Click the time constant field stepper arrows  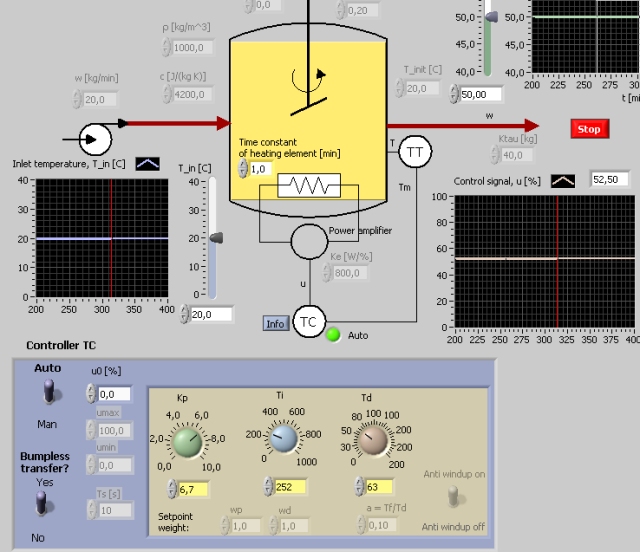[243, 168]
